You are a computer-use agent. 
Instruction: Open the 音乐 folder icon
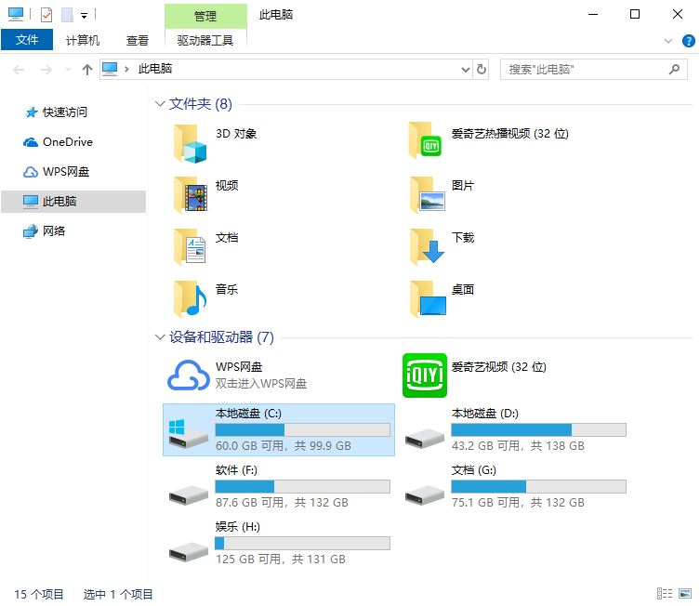tap(192, 298)
